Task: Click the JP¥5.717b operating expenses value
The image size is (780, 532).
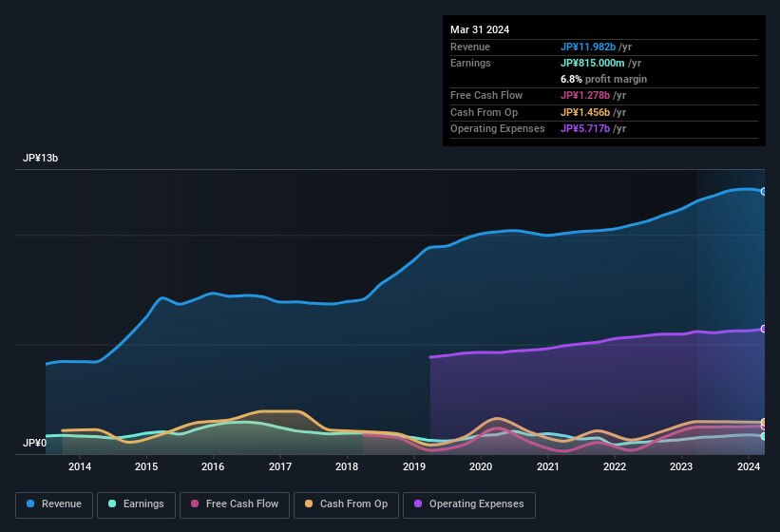Action: 585,129
